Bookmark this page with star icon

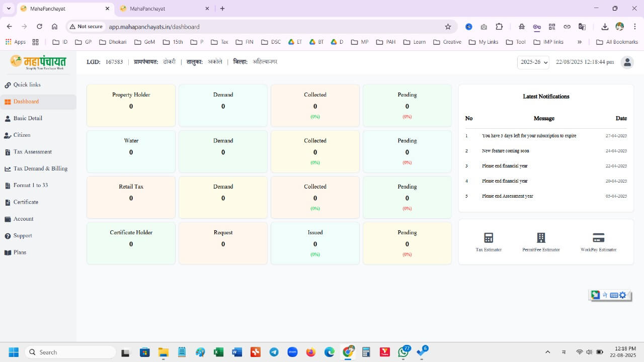448,27
